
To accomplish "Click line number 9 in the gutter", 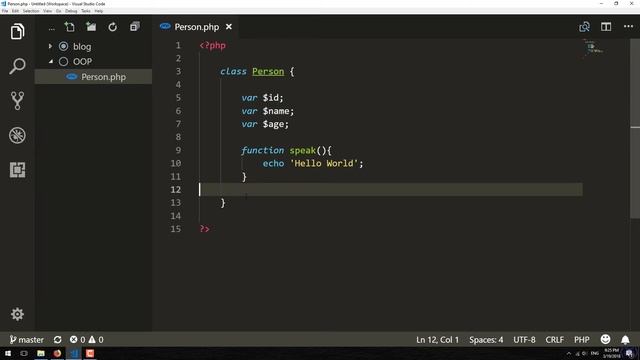I will (x=178, y=150).
